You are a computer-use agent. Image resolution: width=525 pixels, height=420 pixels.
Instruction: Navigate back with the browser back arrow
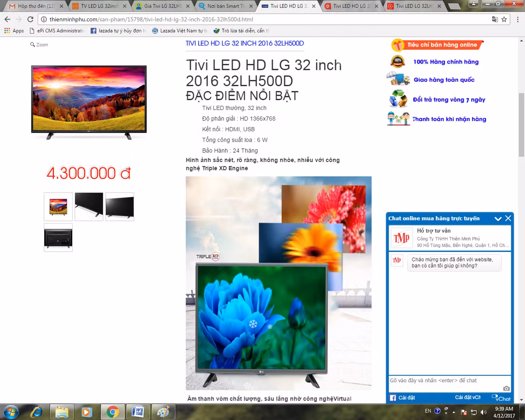click(x=7, y=19)
